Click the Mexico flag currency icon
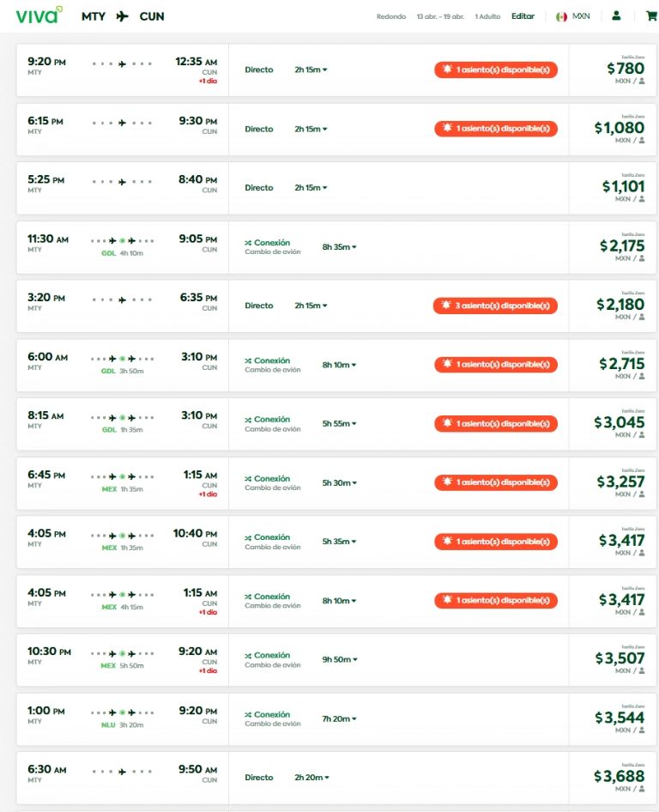Viewport: 659px width, 812px height. [x=561, y=16]
